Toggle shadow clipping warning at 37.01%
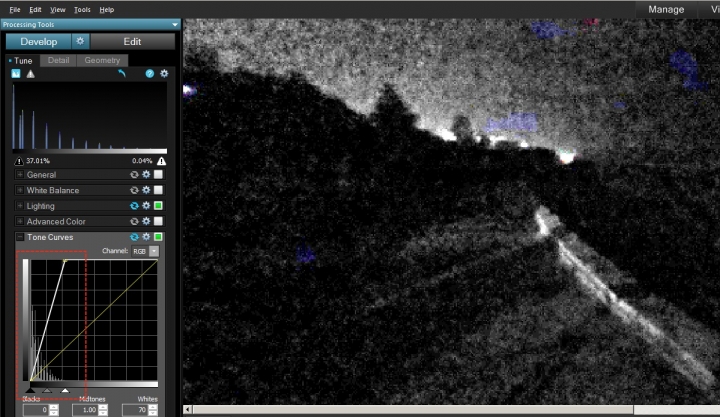Screen dimensions: 720x417 coord(19,161)
